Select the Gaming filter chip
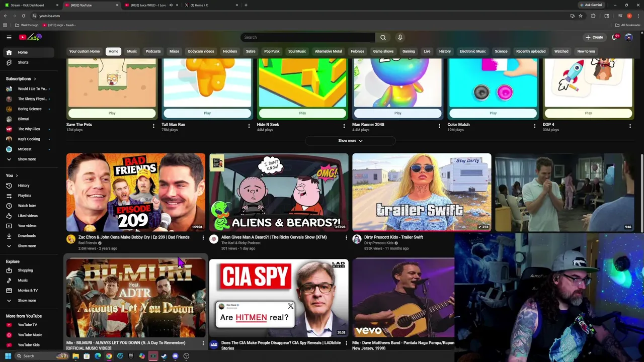 409,51
